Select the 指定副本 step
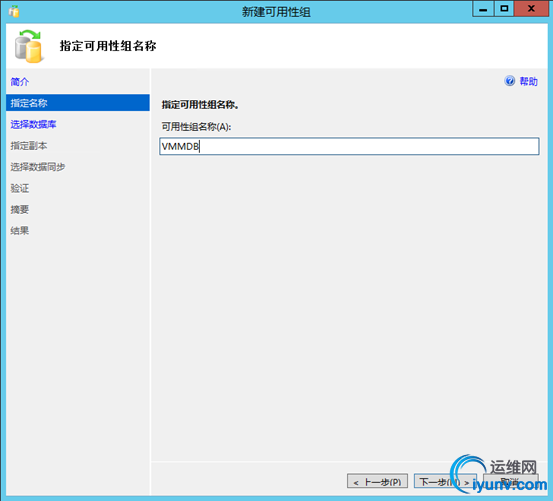 click(x=29, y=146)
